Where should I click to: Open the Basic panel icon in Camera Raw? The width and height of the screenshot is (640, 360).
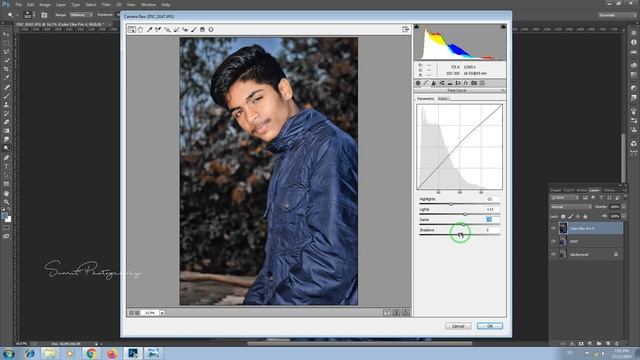(418, 83)
